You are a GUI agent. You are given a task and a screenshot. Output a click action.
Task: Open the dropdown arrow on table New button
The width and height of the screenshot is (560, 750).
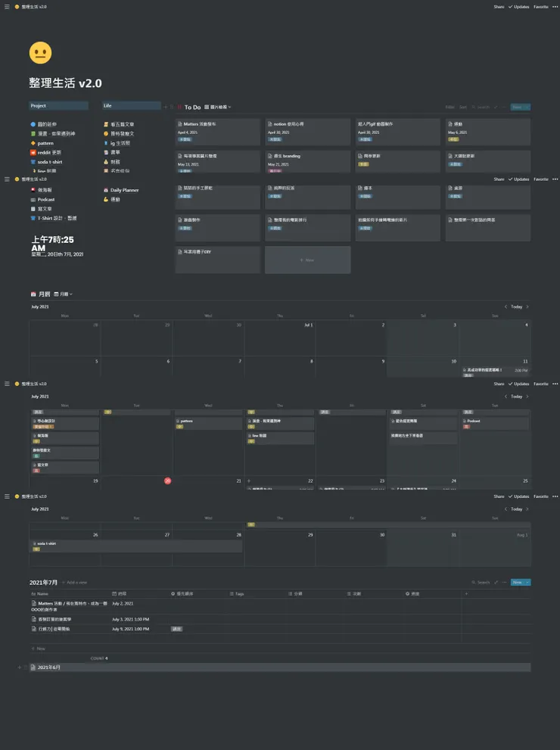527,583
